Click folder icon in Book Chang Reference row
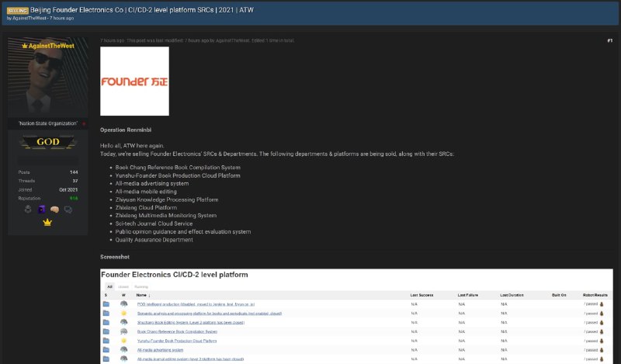 coord(106,331)
